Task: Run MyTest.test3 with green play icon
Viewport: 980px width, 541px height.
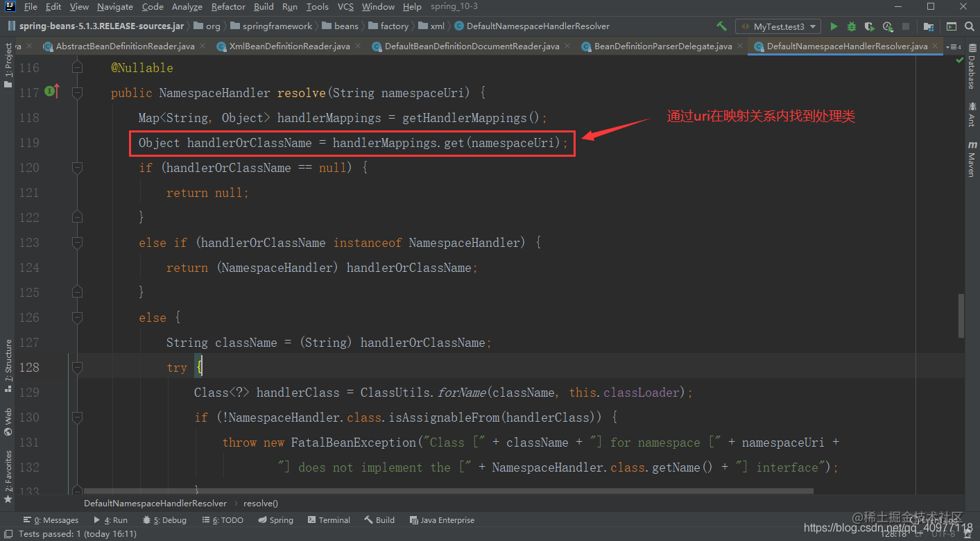Action: [834, 26]
